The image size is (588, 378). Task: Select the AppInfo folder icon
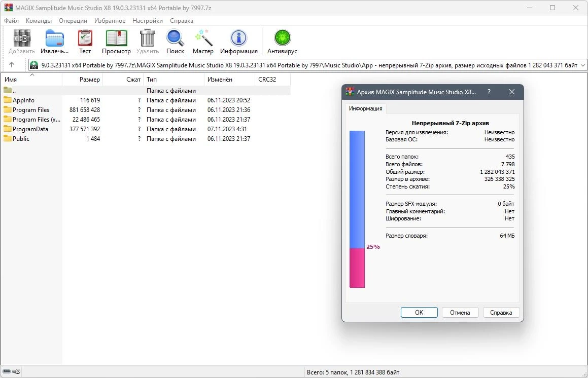(8, 100)
